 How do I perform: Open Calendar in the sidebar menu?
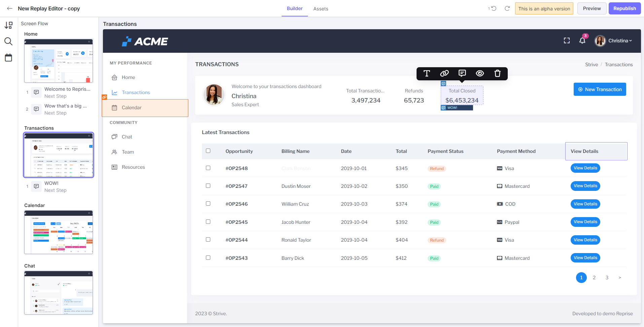(132, 108)
